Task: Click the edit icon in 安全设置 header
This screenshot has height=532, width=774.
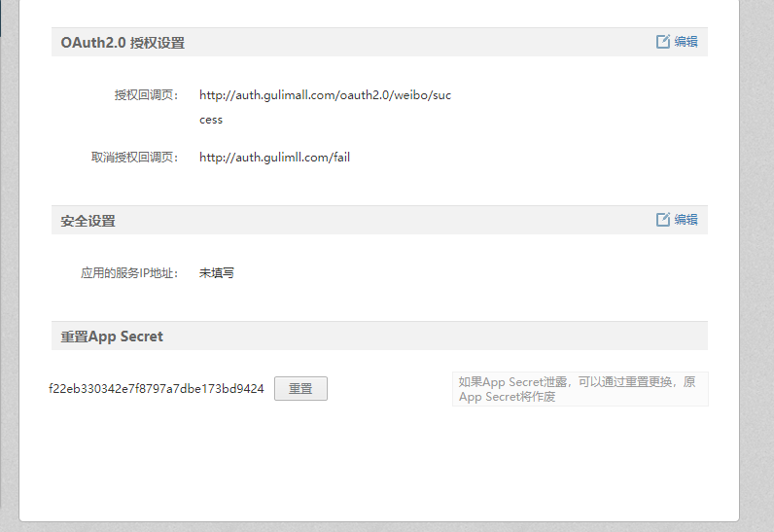Action: click(663, 220)
